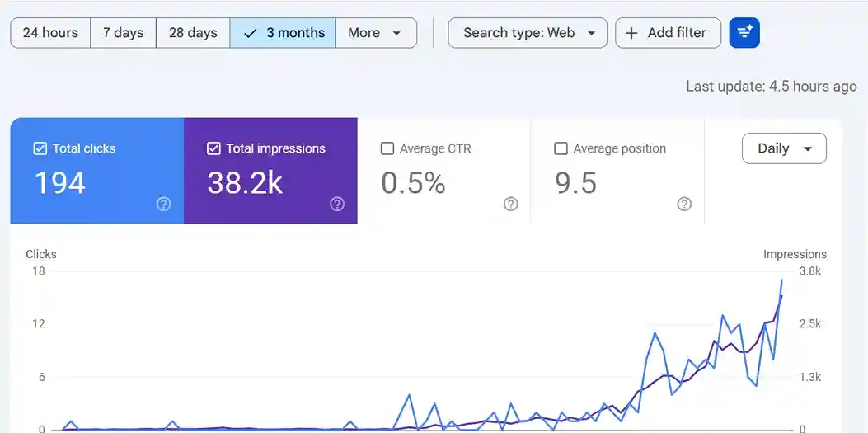Click the 12 clicks axis tick
The image size is (868, 433).
(x=39, y=323)
